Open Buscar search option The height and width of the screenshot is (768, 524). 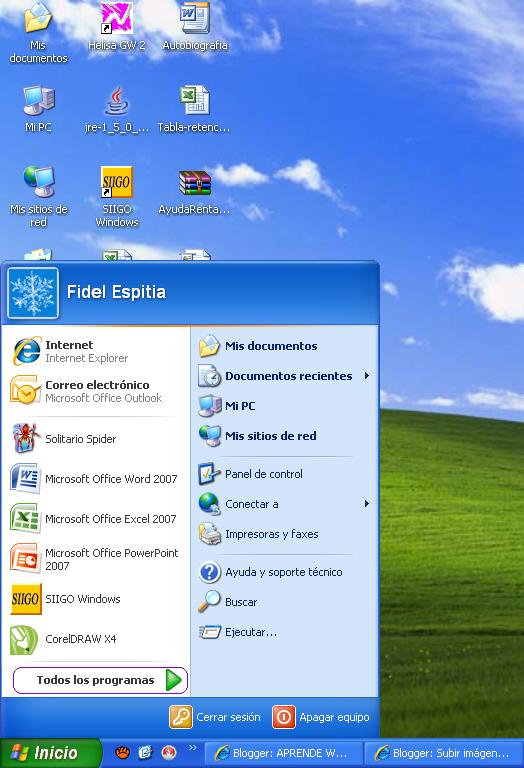point(284,601)
